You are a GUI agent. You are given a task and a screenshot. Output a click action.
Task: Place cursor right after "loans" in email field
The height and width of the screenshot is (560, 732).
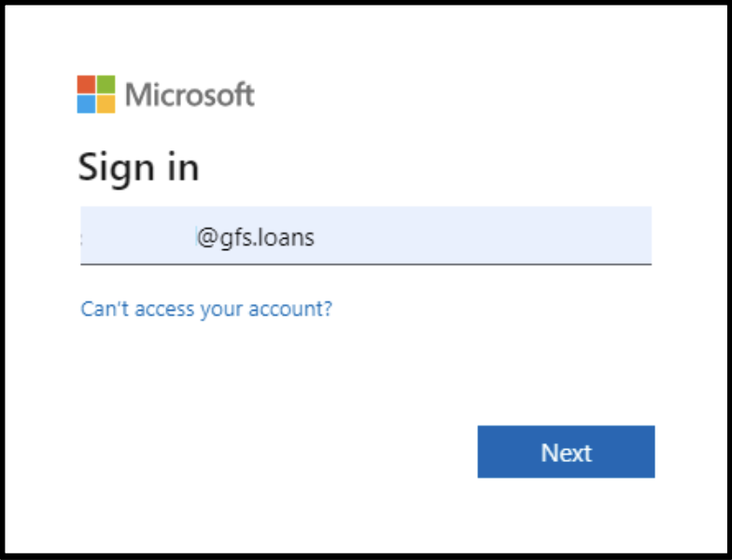[x=317, y=238]
